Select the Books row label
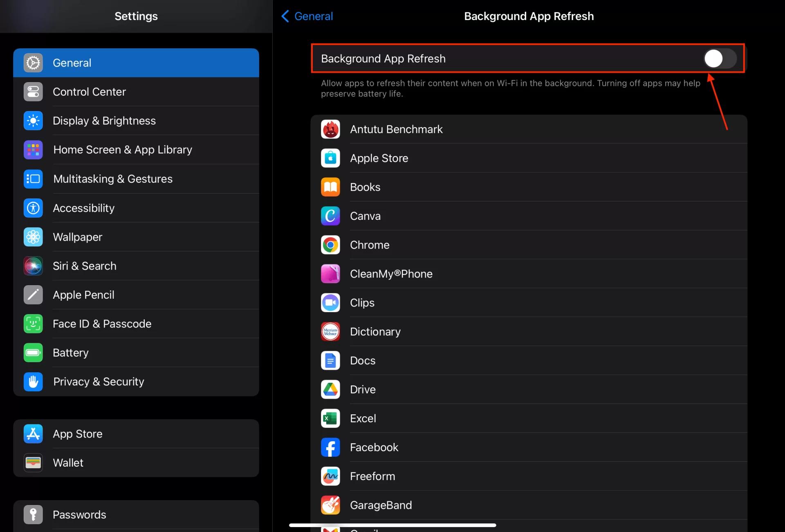The image size is (785, 532). [365, 187]
